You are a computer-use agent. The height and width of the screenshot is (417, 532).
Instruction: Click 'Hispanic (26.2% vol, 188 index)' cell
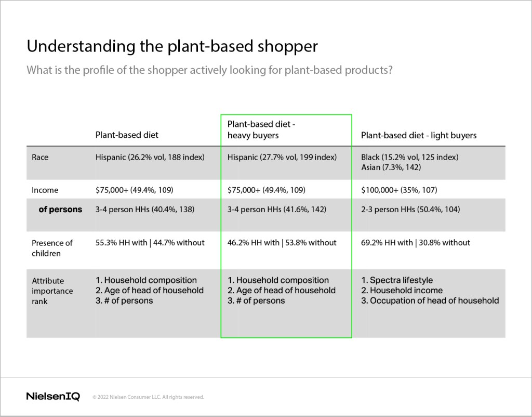point(150,157)
